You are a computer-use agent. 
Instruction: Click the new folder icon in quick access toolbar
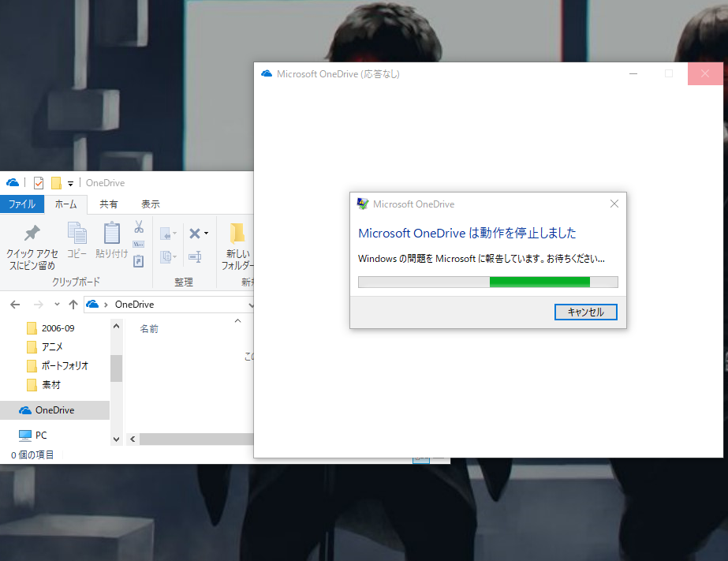[56, 183]
